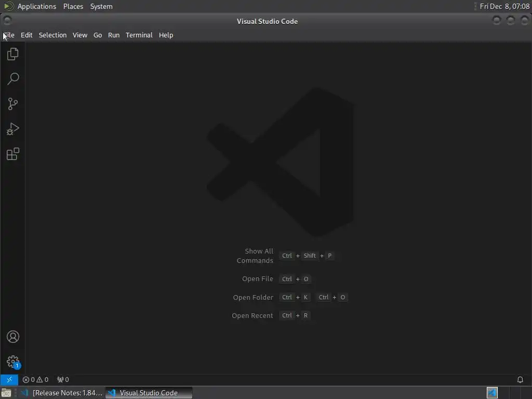Click the Open Recent label
This screenshot has width=532, height=399.
click(252, 315)
